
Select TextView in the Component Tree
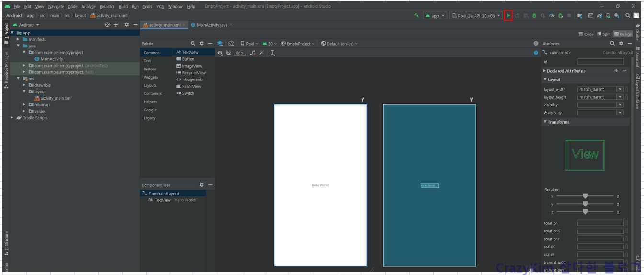coord(173,200)
